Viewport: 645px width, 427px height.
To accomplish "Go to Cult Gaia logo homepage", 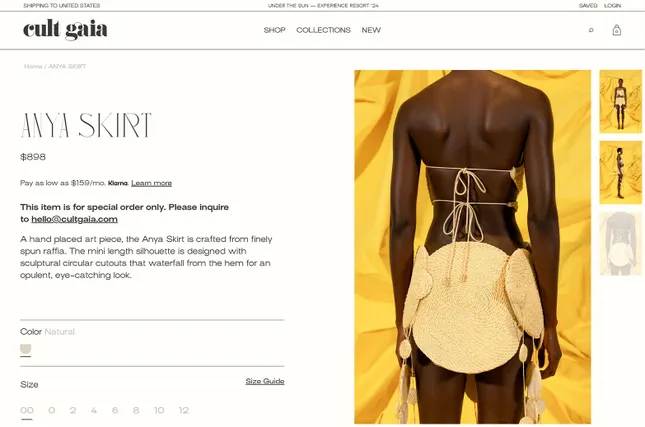I will pos(65,30).
